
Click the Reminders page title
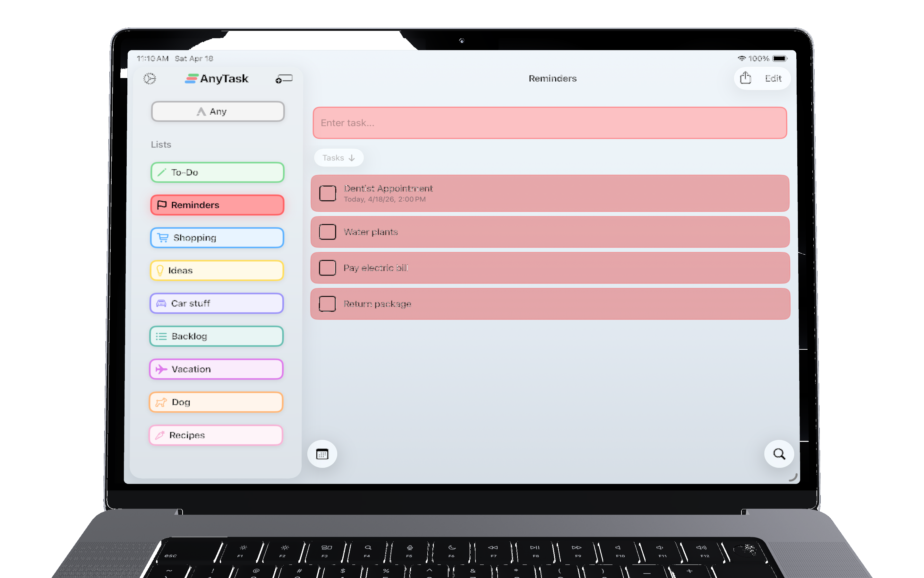click(552, 78)
